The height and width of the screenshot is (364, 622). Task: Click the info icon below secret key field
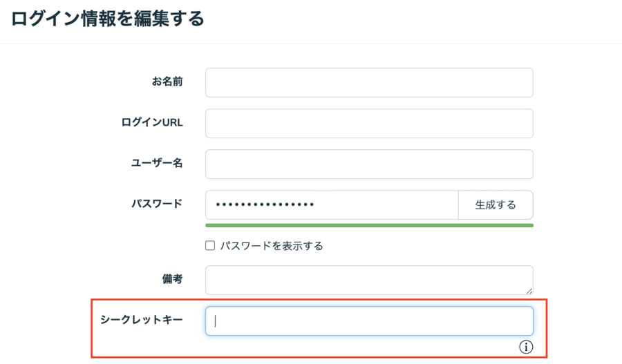[526, 347]
